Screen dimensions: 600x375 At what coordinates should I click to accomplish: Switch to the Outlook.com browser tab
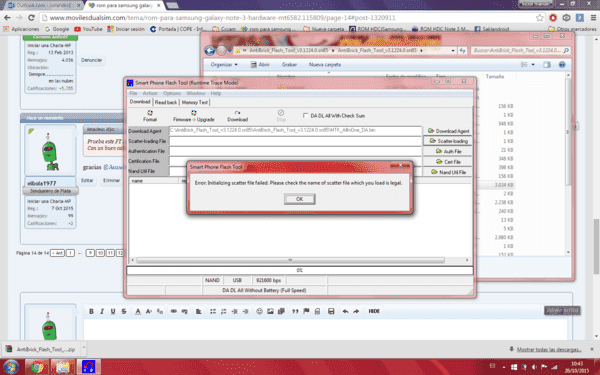click(43, 5)
